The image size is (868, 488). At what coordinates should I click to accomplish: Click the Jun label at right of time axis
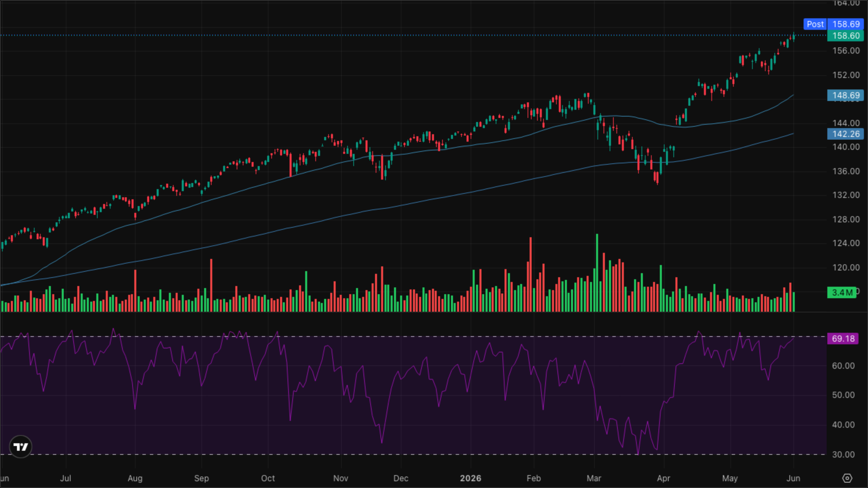click(x=793, y=478)
